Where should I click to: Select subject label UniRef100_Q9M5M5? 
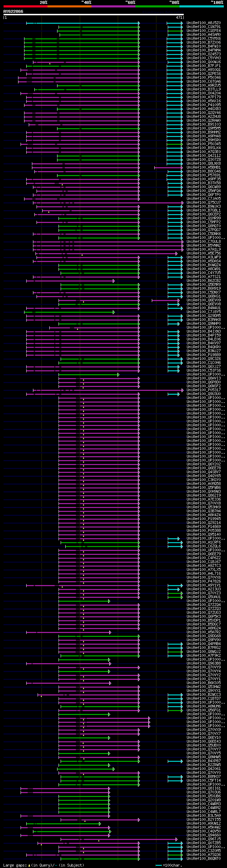coord(204,129)
